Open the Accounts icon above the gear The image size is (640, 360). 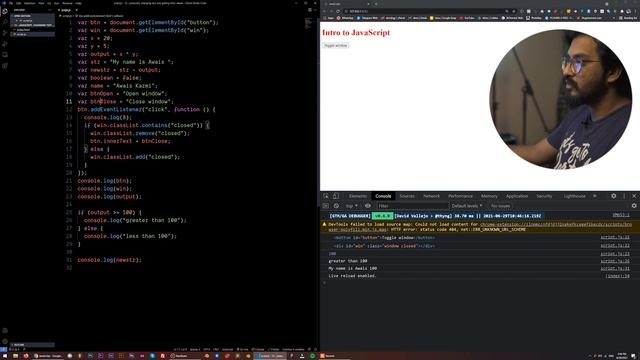click(x=5, y=331)
